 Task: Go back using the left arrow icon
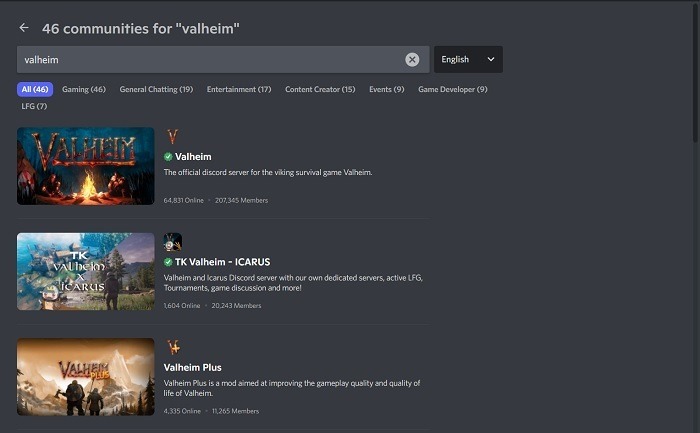tap(24, 28)
